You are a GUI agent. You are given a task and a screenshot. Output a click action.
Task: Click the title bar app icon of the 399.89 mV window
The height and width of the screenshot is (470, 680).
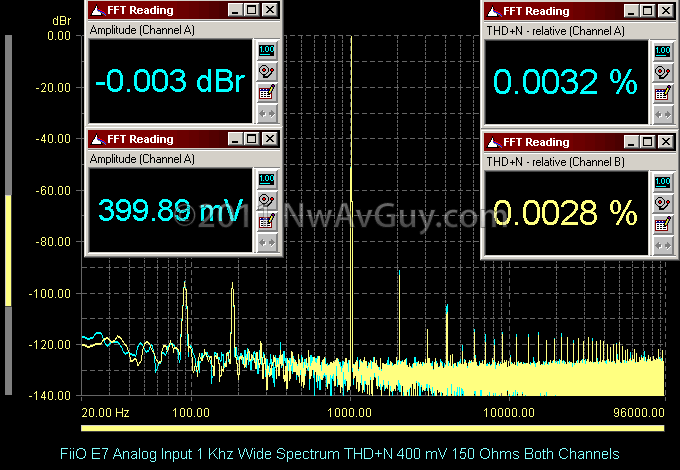[98, 139]
